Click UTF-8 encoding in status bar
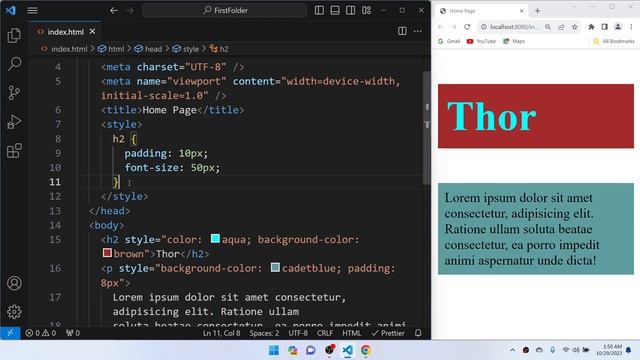Screen dimensions: 640x360 pyautogui.click(x=298, y=333)
